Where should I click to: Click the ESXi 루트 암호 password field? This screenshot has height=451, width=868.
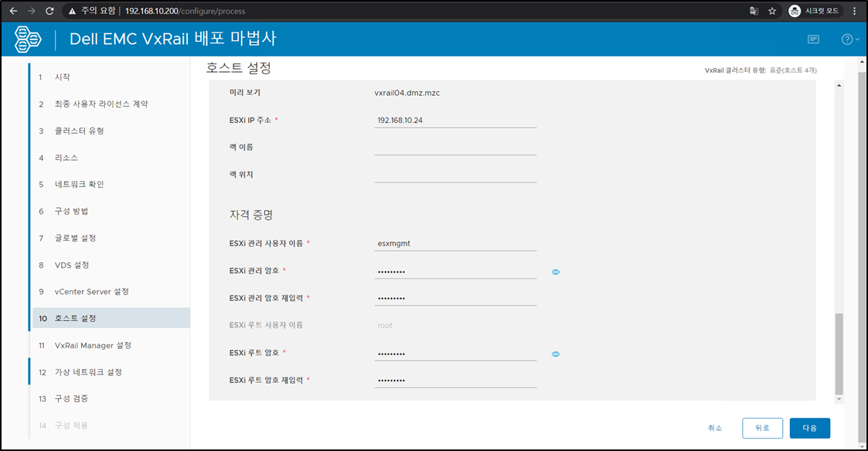(x=455, y=353)
